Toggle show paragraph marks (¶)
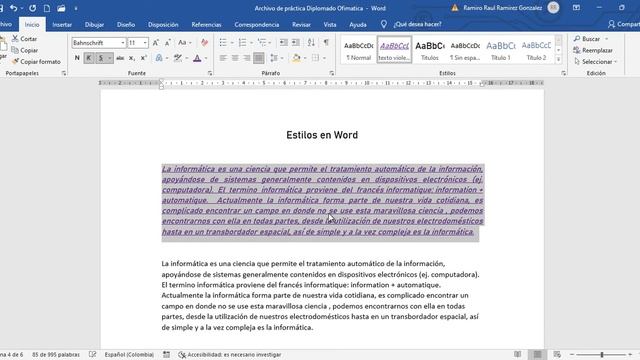640x360 pixels. click(326, 42)
